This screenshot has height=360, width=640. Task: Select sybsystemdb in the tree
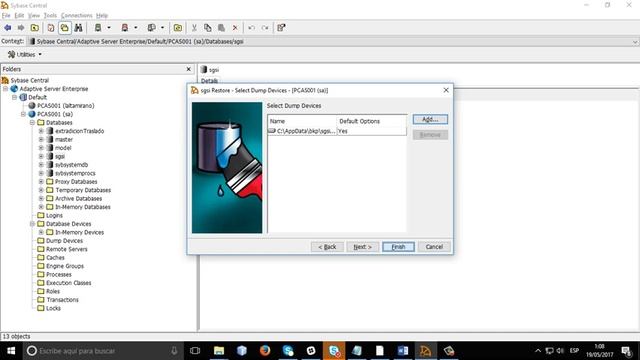point(71,165)
